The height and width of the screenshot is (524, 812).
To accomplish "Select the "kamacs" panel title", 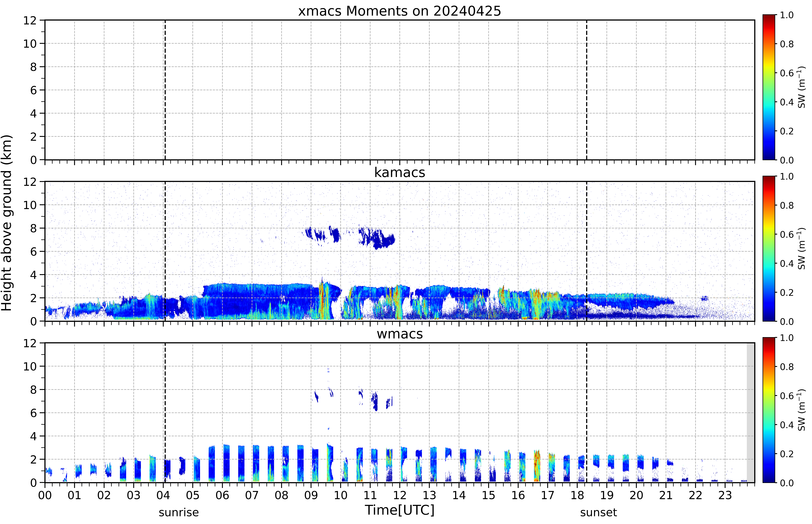I will pyautogui.click(x=400, y=172).
